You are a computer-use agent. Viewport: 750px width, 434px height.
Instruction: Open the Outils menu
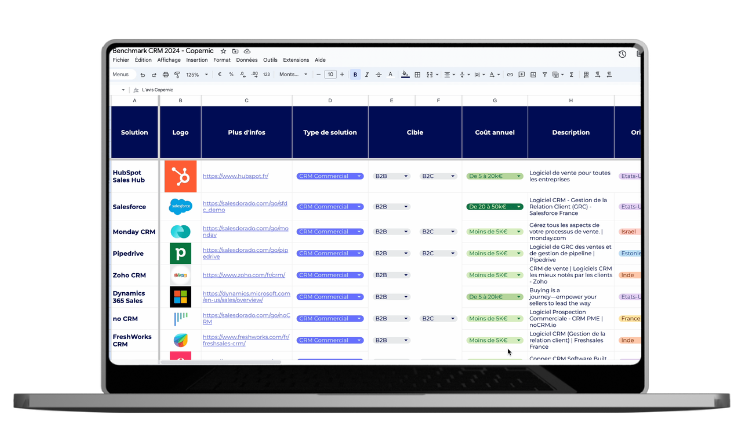pyautogui.click(x=270, y=60)
